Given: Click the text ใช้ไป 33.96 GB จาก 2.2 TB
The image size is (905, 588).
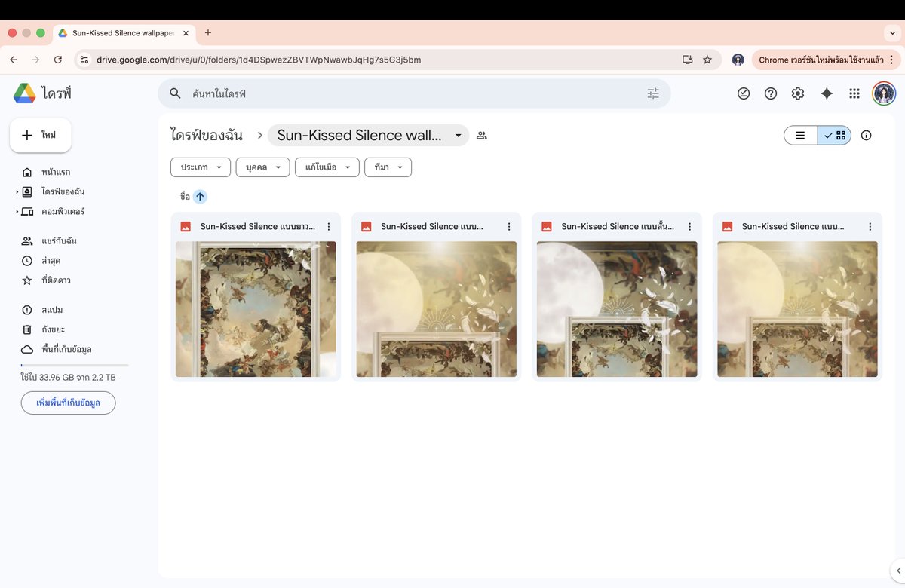Looking at the screenshot, I should click(69, 378).
